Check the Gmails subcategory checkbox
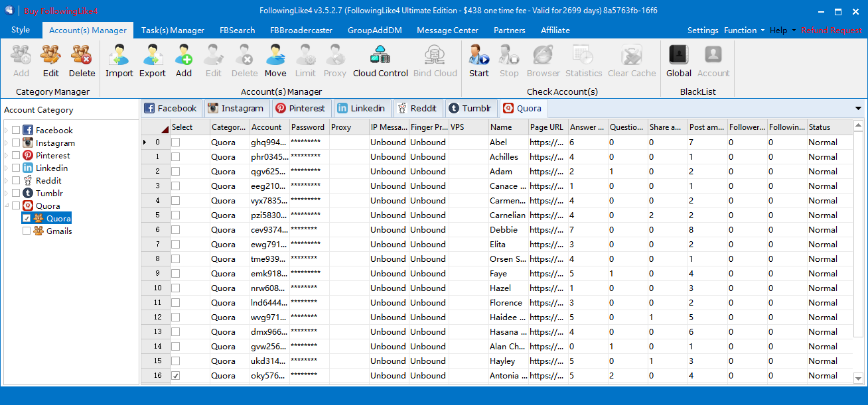The width and height of the screenshot is (868, 405). coord(27,231)
